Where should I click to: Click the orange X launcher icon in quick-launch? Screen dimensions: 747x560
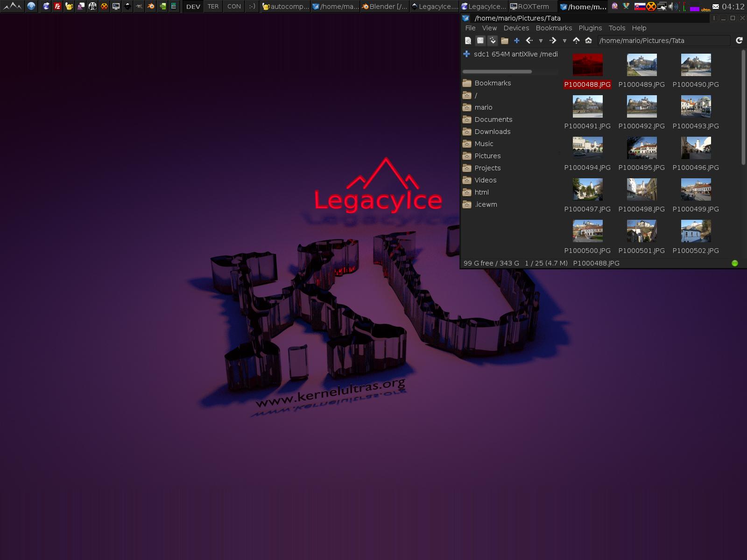104,6
